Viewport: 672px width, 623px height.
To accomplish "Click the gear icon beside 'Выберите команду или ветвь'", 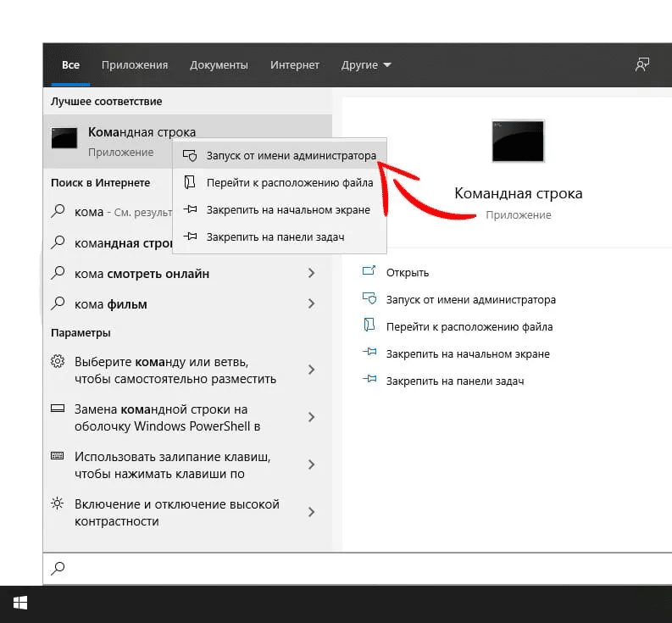I will click(58, 361).
